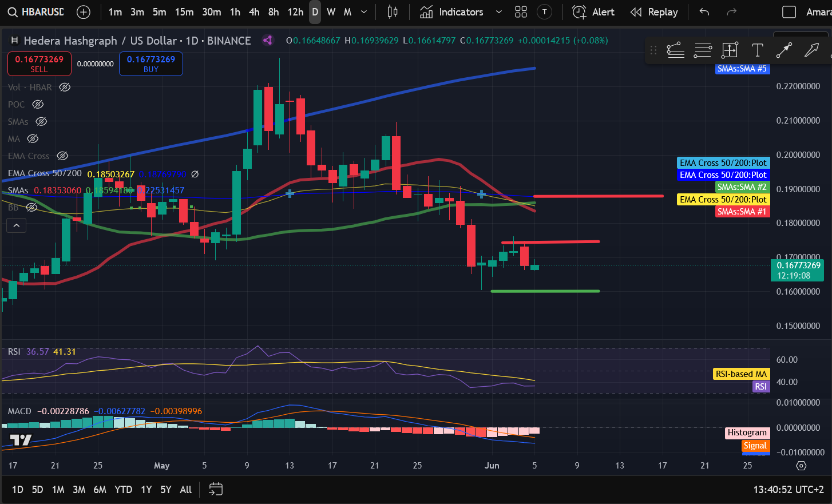The width and height of the screenshot is (832, 504).
Task: Toggle visibility of the POC indicator
Action: coord(38,105)
